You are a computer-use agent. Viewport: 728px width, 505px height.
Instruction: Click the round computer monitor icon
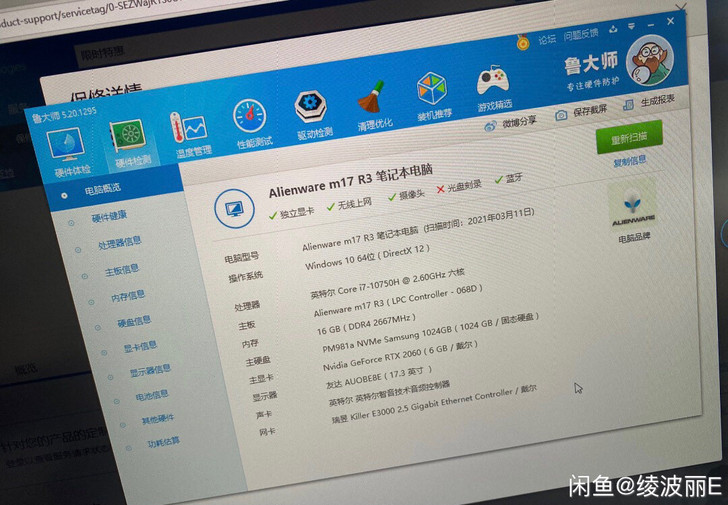[234, 209]
